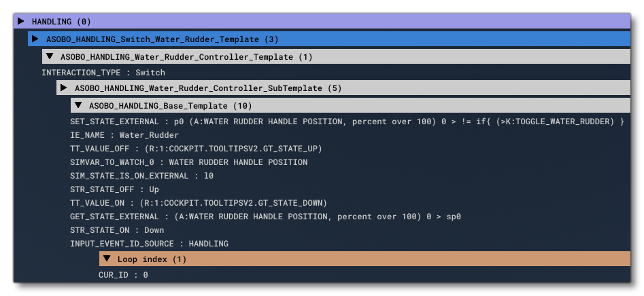Select the Switch_Water_Rudder_Template (3) row
This screenshot has width=644, height=296.
[x=162, y=39]
